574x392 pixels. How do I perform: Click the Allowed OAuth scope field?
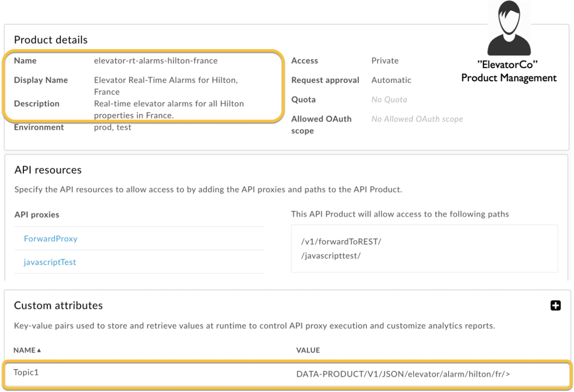[x=417, y=119]
